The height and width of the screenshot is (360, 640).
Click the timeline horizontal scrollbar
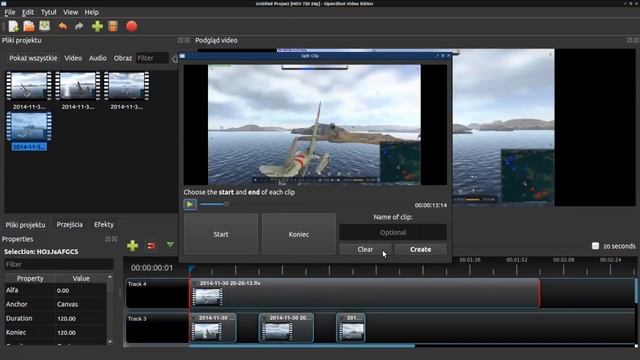point(302,346)
